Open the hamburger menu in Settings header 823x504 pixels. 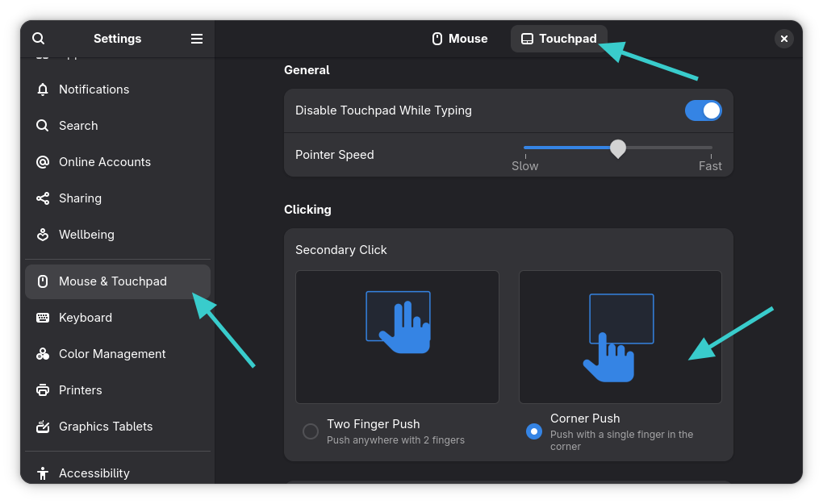click(x=197, y=39)
